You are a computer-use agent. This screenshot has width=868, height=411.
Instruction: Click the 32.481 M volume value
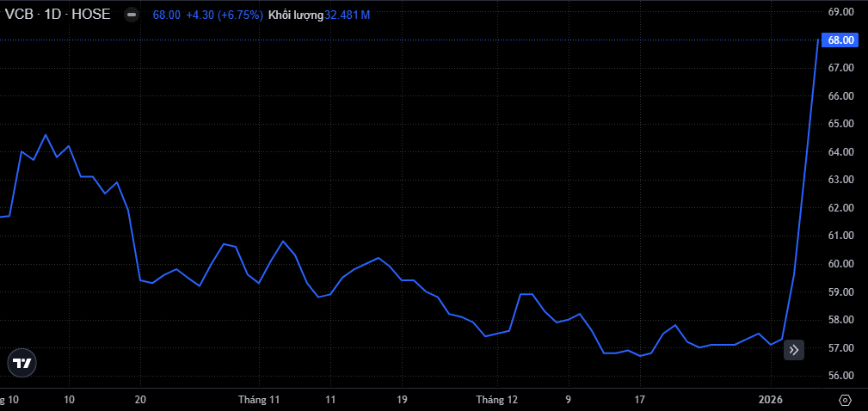coord(348,15)
